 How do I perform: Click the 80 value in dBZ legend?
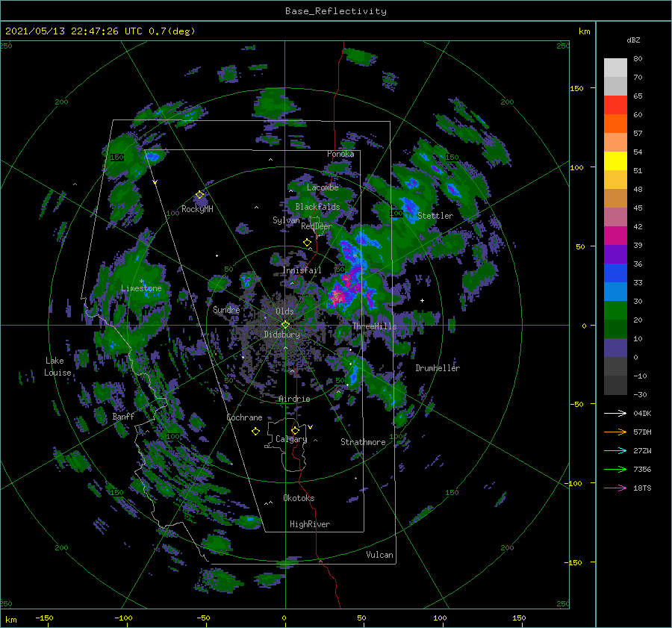coord(638,59)
